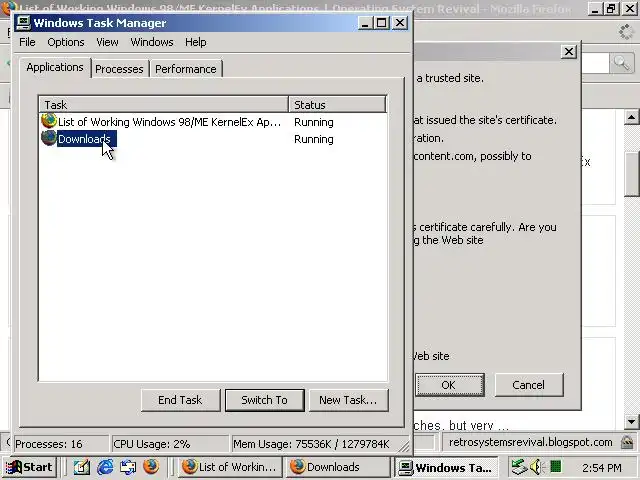Image resolution: width=640 pixels, height=480 pixels.
Task: Click the Task Manager title bar icon
Action: coord(23,23)
